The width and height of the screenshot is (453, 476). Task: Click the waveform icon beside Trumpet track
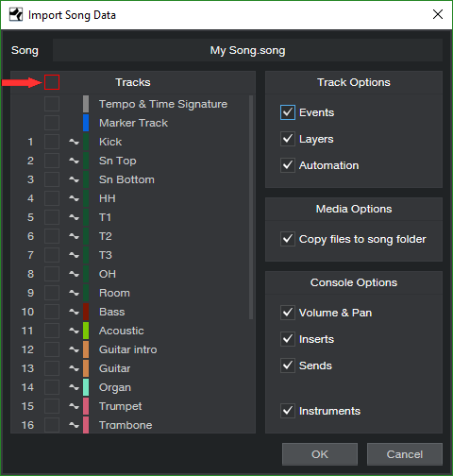tap(74, 406)
